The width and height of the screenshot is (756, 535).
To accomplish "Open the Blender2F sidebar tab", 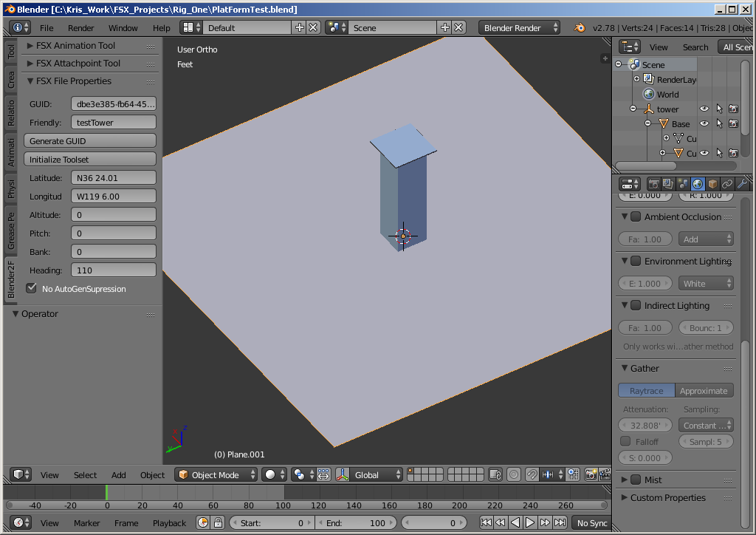I will tap(10, 279).
